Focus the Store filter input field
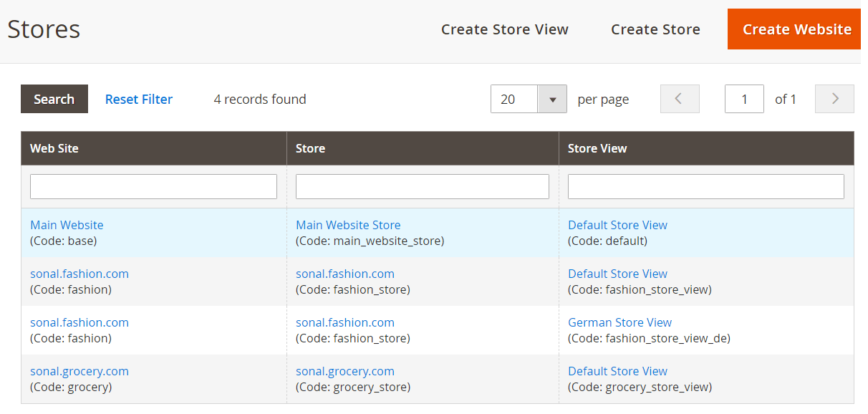868x414 pixels. [x=423, y=186]
